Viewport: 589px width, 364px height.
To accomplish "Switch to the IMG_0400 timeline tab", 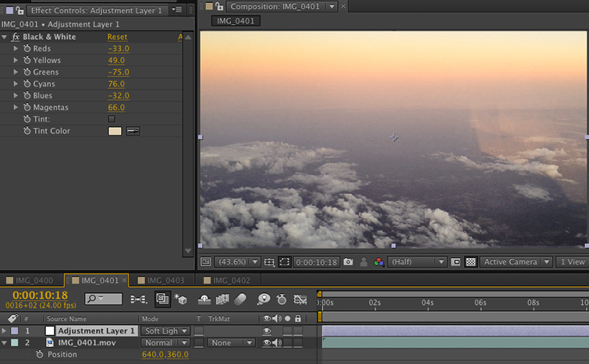I will click(34, 280).
